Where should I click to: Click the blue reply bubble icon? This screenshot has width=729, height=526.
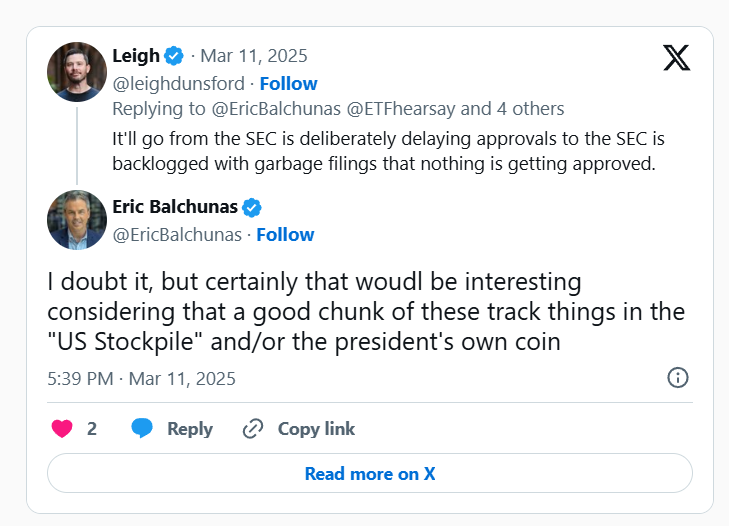click(143, 429)
